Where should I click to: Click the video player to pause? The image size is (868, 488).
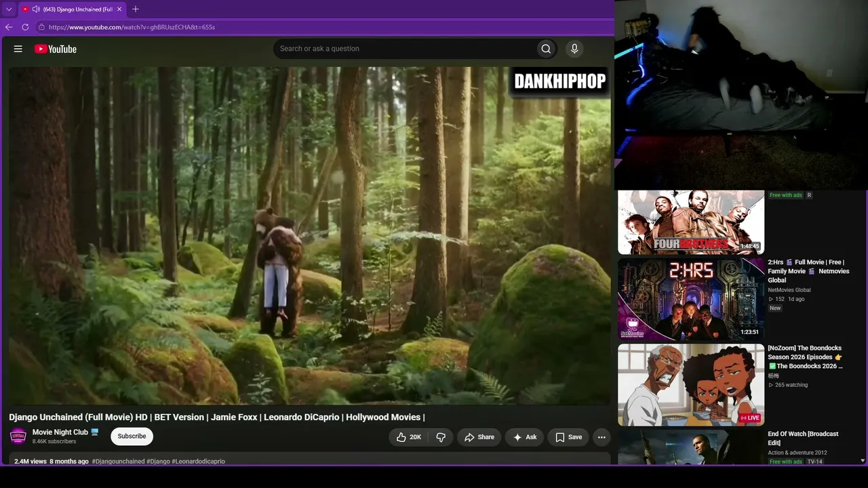pos(310,235)
